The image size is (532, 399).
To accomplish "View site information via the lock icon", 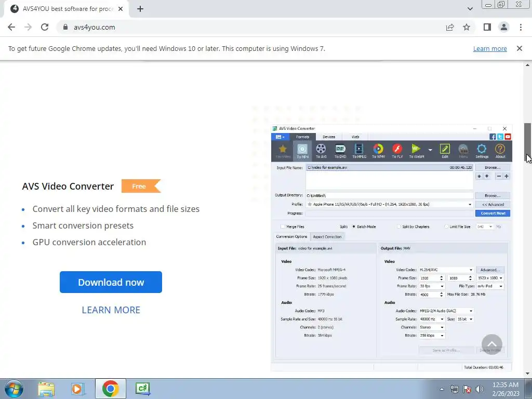I will pyautogui.click(x=65, y=27).
